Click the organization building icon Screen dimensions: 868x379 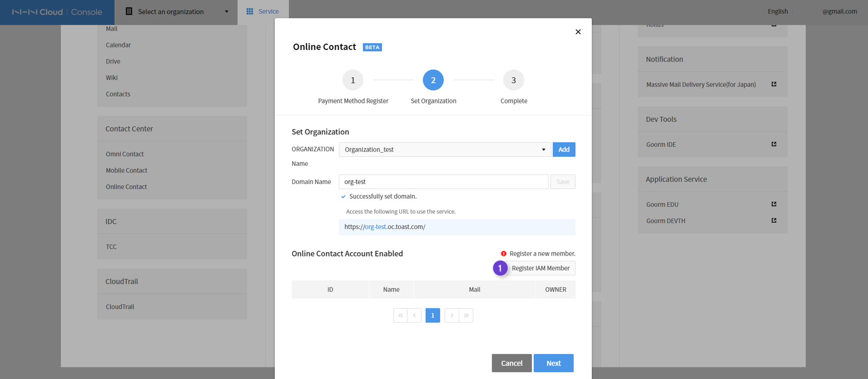[x=129, y=11]
